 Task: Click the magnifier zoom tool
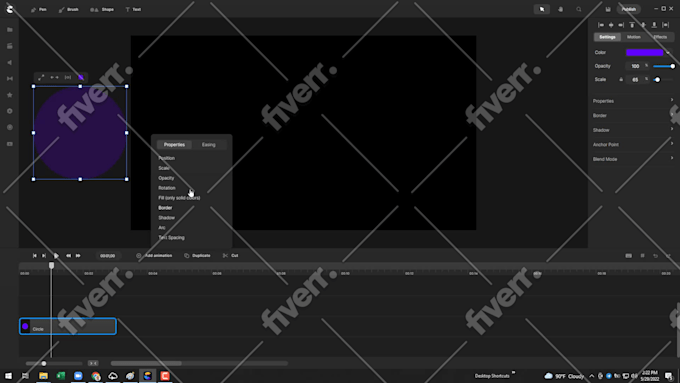[579, 9]
